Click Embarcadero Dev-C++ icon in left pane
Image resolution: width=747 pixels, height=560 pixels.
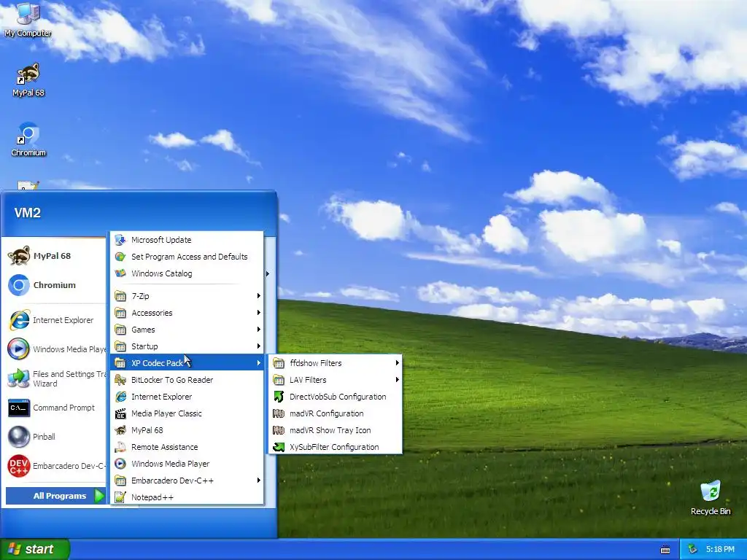(18, 466)
